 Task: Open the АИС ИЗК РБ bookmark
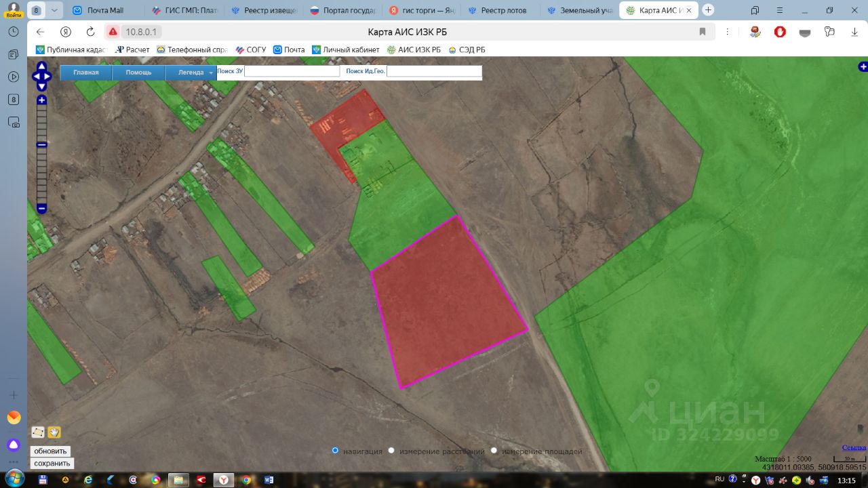tap(414, 49)
